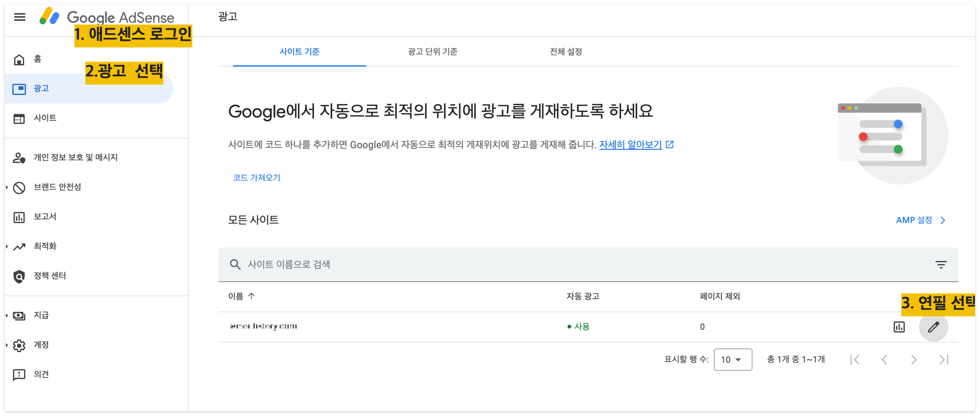
Task: Jump to the last results page
Action: (943, 359)
